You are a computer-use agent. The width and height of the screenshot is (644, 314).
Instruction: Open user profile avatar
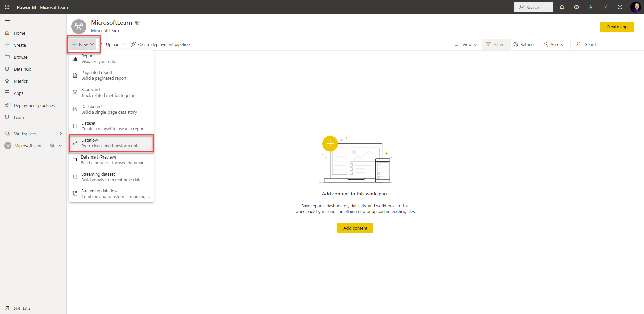coord(635,7)
